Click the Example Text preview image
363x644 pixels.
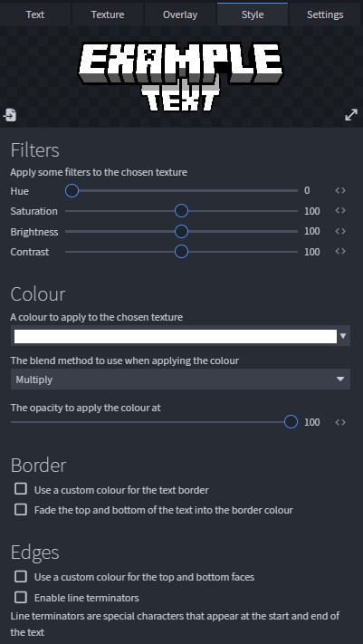tap(181, 76)
